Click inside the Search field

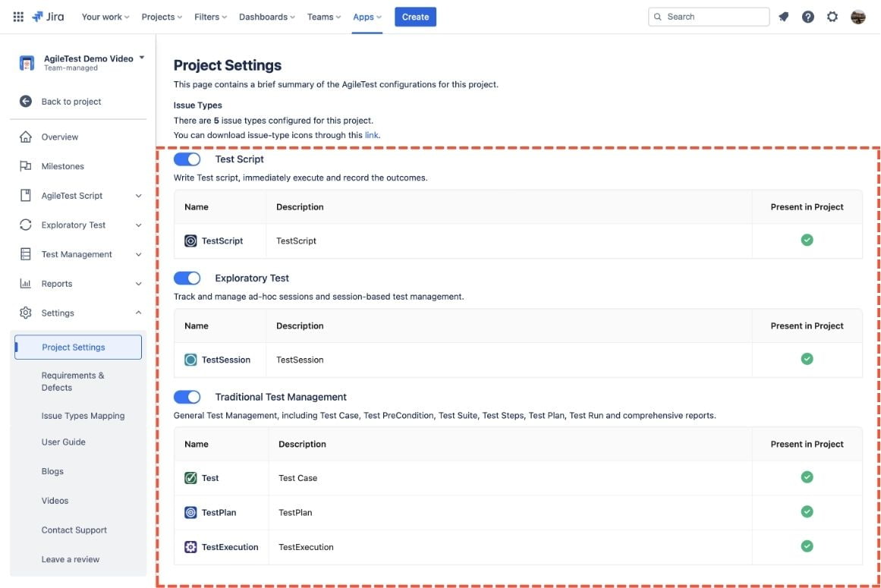click(x=713, y=17)
